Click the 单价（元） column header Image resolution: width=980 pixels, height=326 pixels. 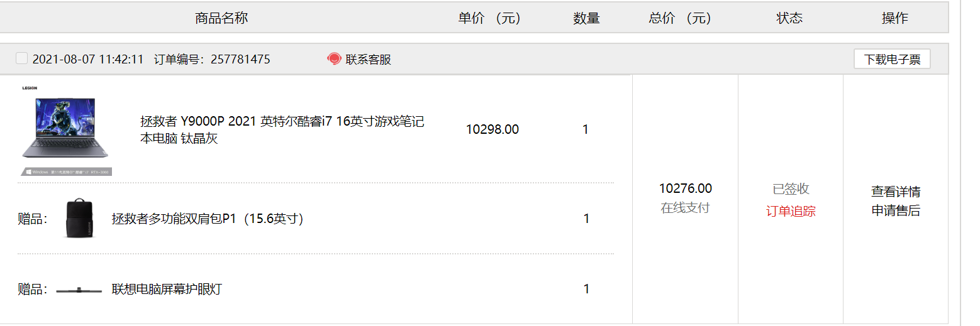coord(490,18)
